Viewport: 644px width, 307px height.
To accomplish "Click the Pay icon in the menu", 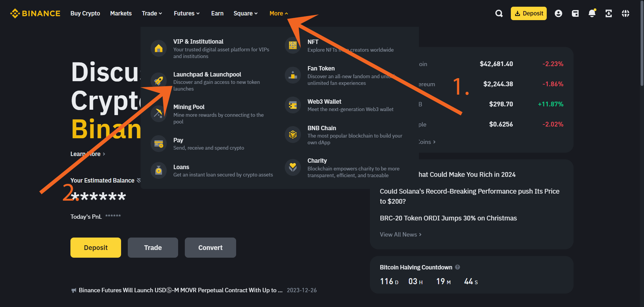I will (158, 143).
